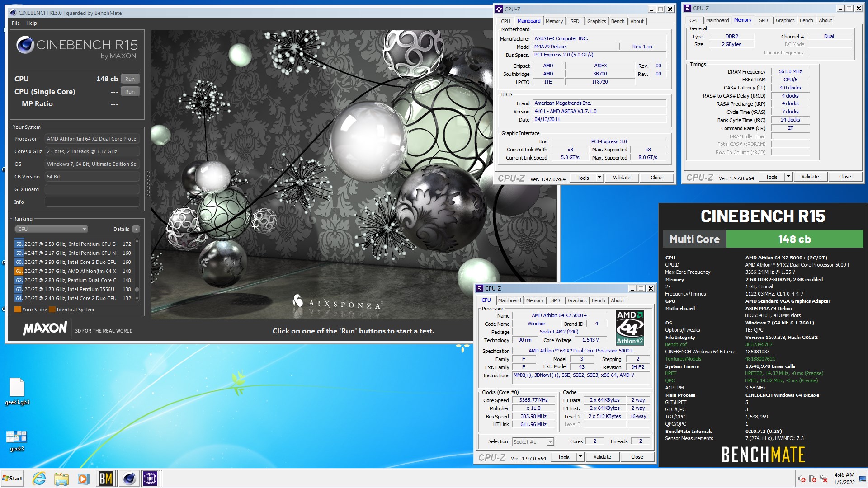Click the CPU-Z Memory window title icon
868x488 pixels.
pyautogui.click(x=688, y=8)
